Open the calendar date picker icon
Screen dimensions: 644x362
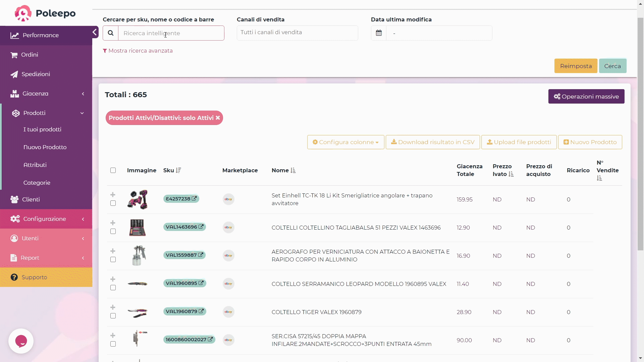click(379, 33)
